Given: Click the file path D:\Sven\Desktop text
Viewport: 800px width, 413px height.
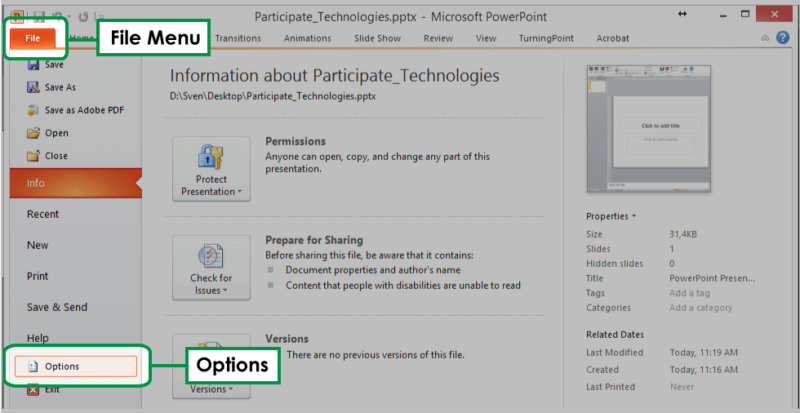Looking at the screenshot, I should (273, 96).
